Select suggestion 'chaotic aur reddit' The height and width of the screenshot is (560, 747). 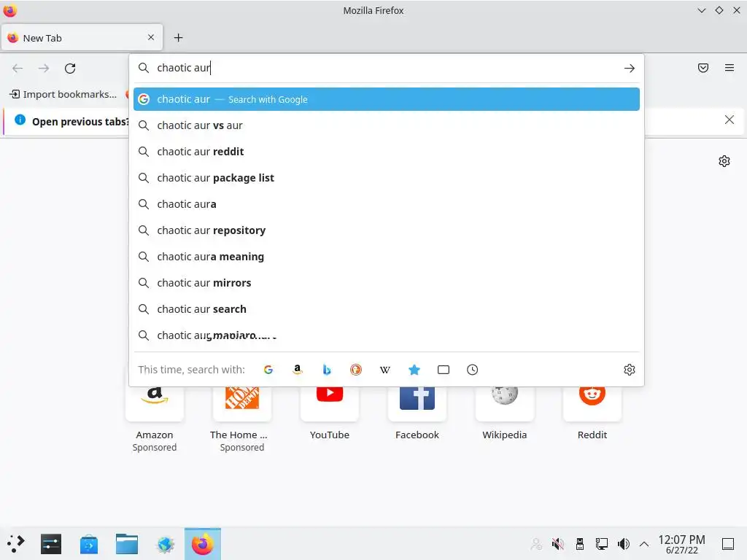click(387, 152)
